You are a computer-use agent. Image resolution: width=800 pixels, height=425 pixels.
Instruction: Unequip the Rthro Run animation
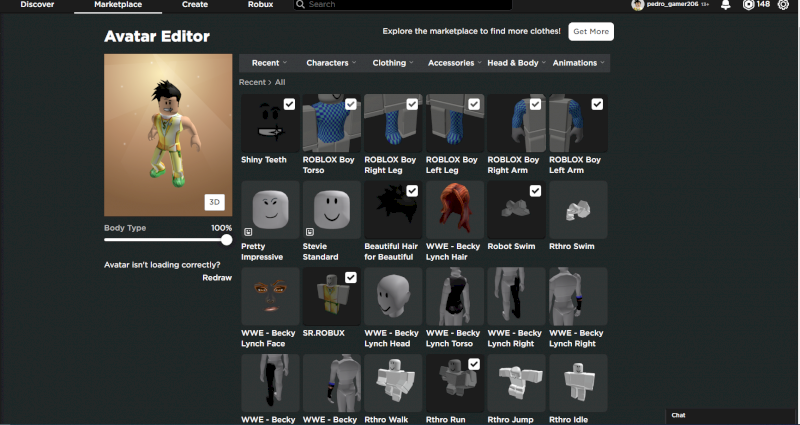(x=474, y=364)
